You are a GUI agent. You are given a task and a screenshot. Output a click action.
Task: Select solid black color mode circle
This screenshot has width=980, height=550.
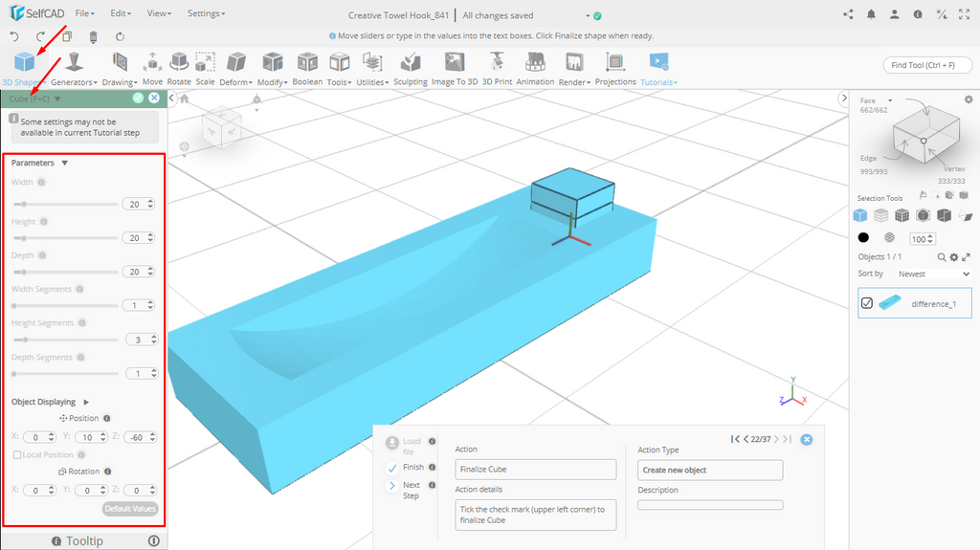(863, 237)
